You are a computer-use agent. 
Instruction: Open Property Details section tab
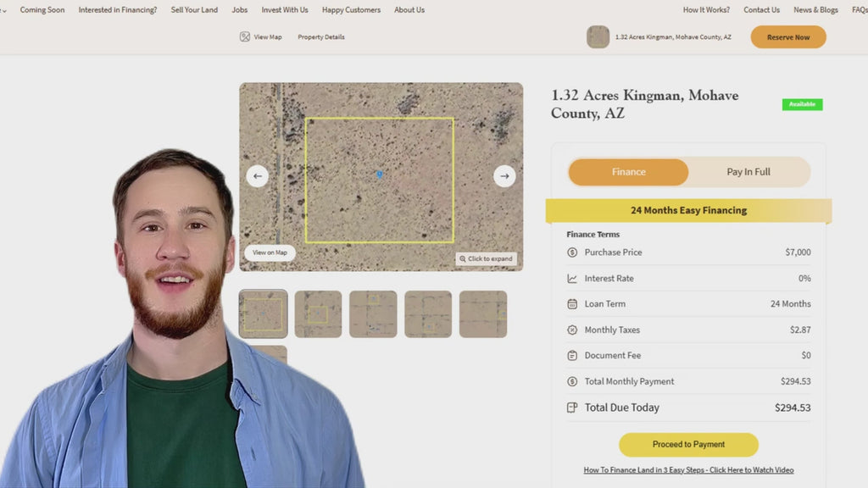point(320,37)
